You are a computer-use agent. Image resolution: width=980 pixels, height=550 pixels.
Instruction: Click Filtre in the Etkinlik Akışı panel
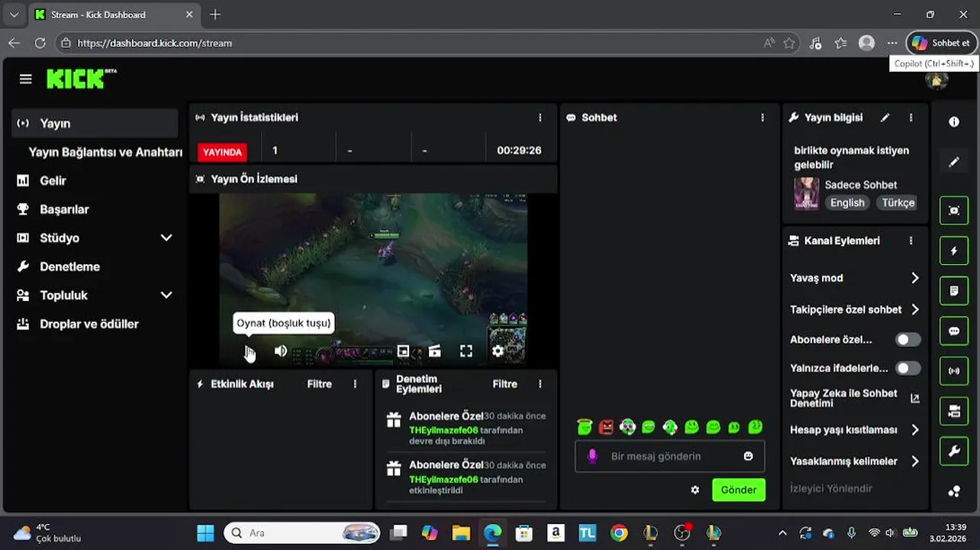point(319,384)
